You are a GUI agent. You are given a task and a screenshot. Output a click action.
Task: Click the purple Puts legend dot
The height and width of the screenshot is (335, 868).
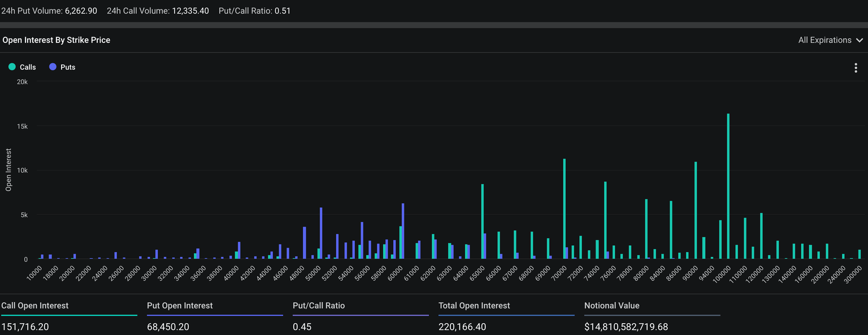click(53, 67)
